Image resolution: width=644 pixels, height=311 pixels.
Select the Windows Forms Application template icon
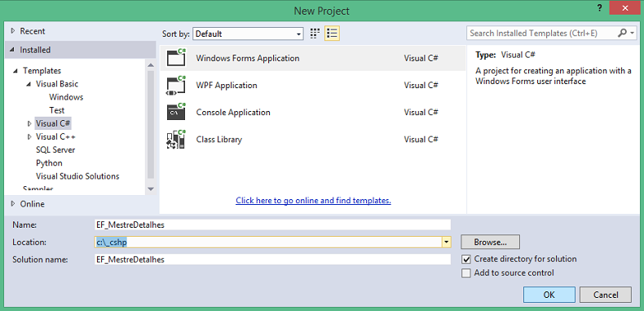coord(176,58)
